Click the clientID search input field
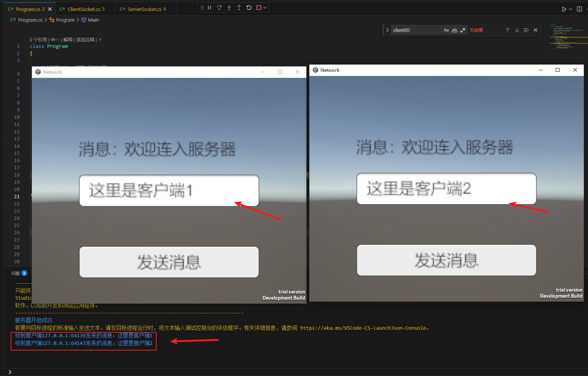Screen dimensions: 588x376 [x=414, y=30]
